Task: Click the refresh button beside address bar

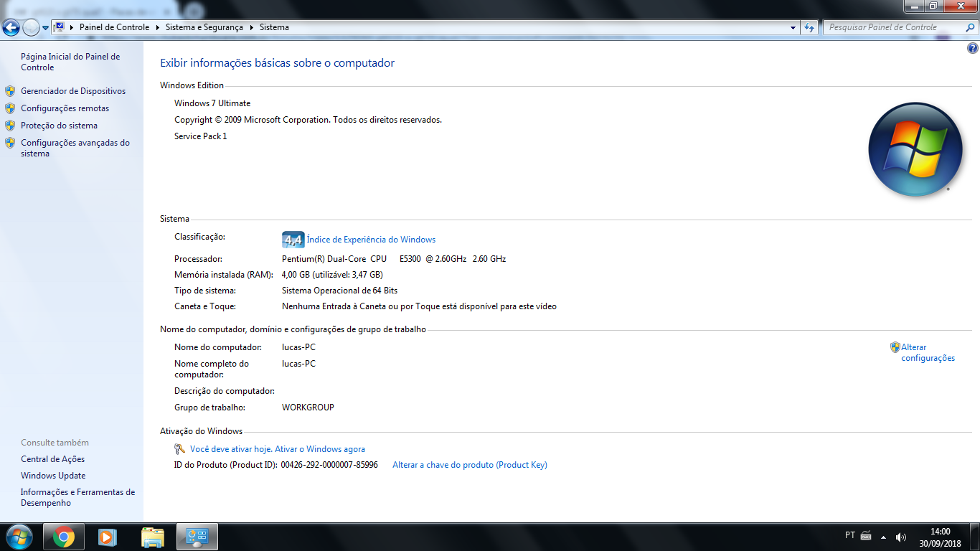Action: [x=809, y=27]
